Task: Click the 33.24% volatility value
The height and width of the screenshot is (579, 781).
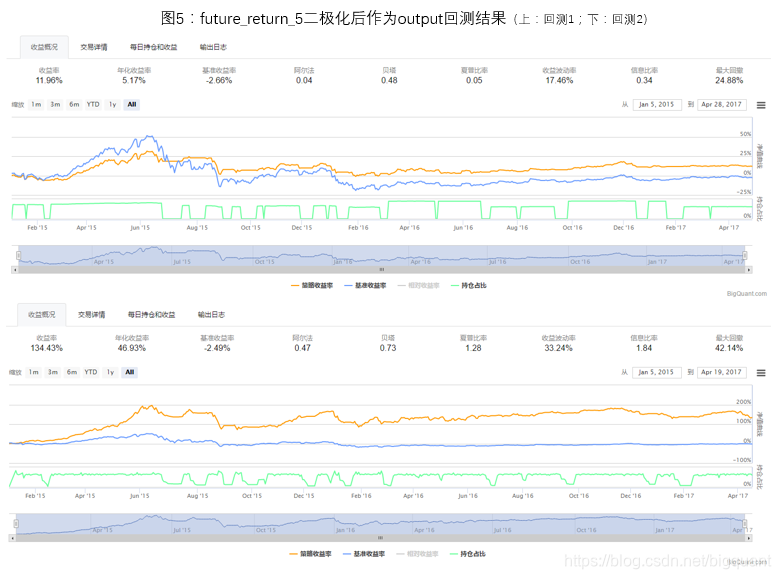Action: 558,348
